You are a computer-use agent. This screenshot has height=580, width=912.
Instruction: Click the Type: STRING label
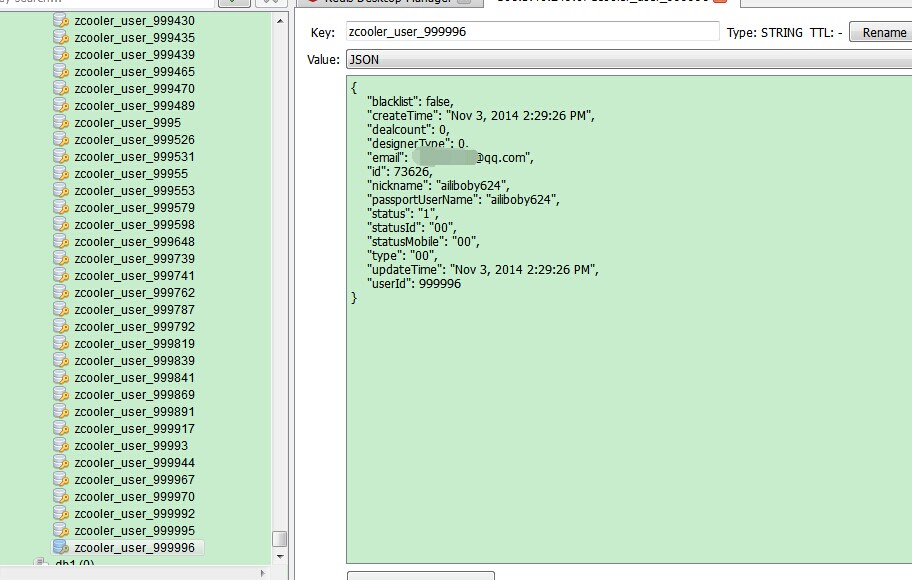(764, 33)
